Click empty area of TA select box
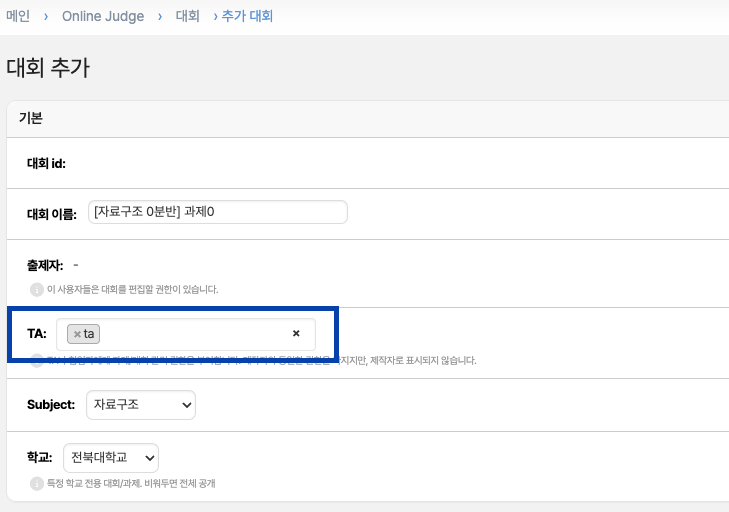 [x=190, y=334]
